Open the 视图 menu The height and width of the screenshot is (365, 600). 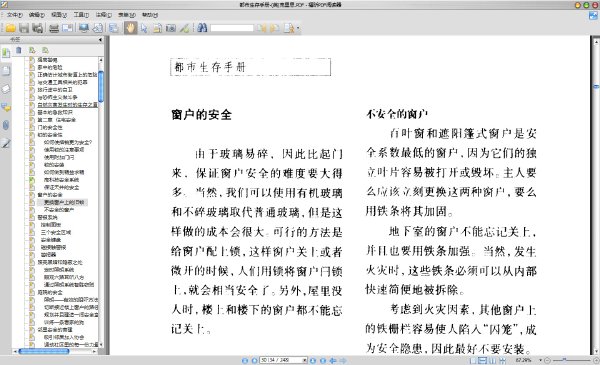59,15
